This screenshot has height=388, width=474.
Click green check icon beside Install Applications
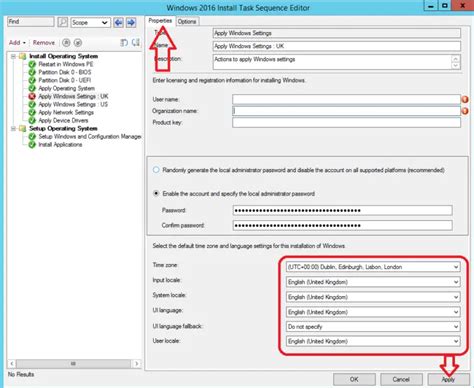pyautogui.click(x=32, y=145)
